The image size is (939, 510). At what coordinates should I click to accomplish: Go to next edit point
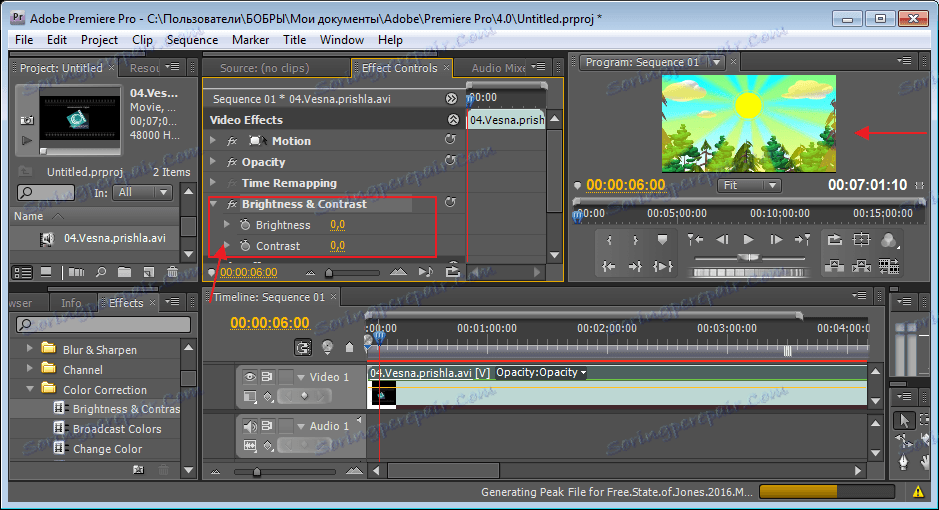(x=802, y=239)
